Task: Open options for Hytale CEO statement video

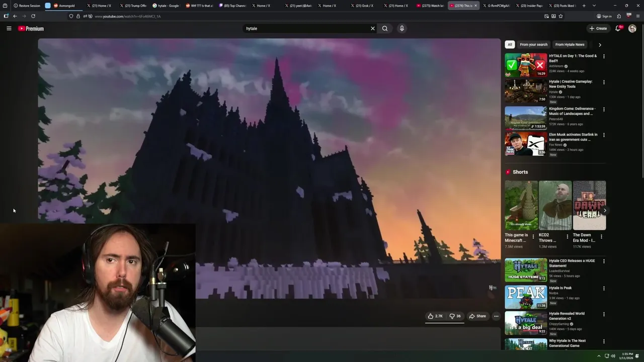Action: 604,261
